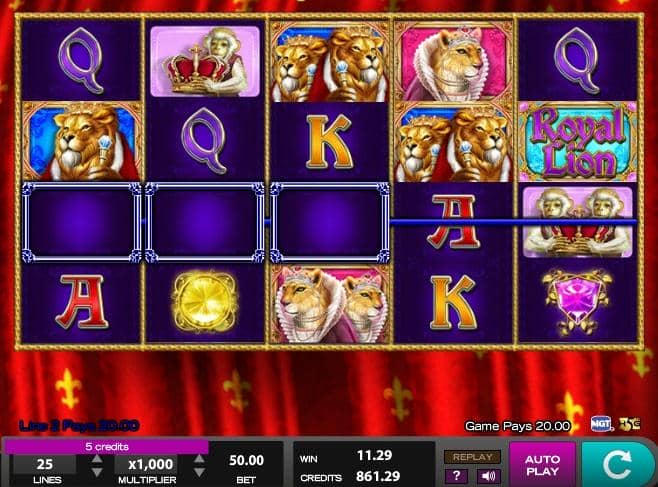Screen dimensions: 658x487
Task: Click the 50.00 bet display
Action: point(246,461)
